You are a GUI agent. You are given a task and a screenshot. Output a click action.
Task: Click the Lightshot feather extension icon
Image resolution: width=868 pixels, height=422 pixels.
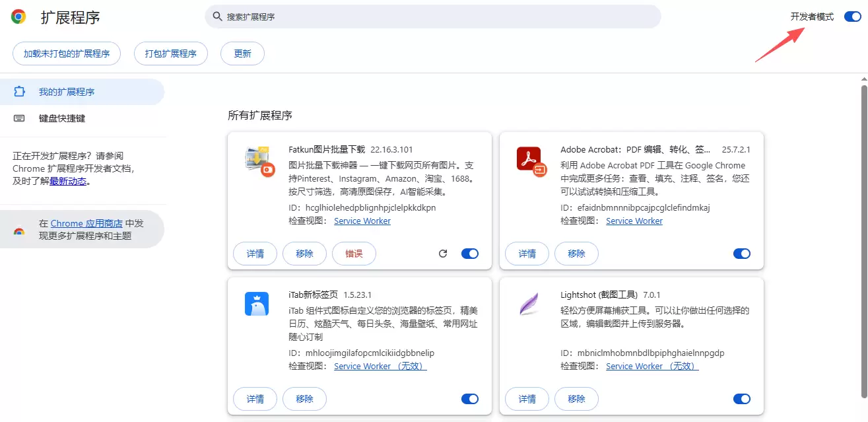528,304
